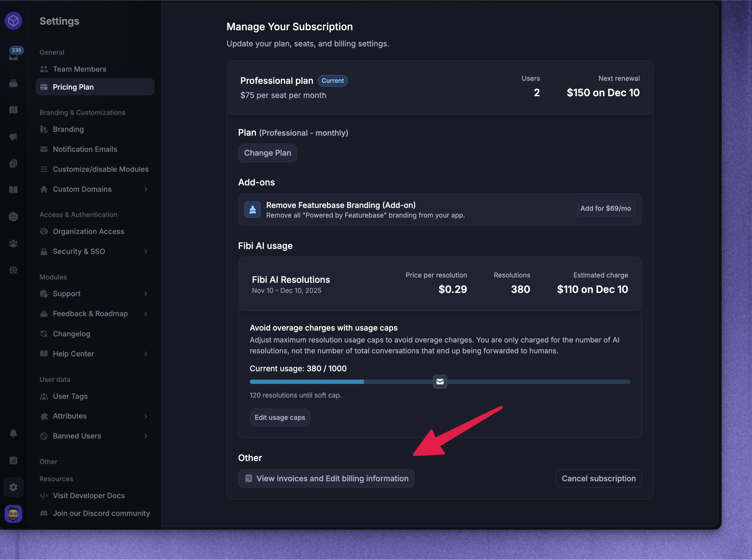Click the Featurebase cube logo
Viewport: 752px width, 560px height.
click(x=13, y=21)
